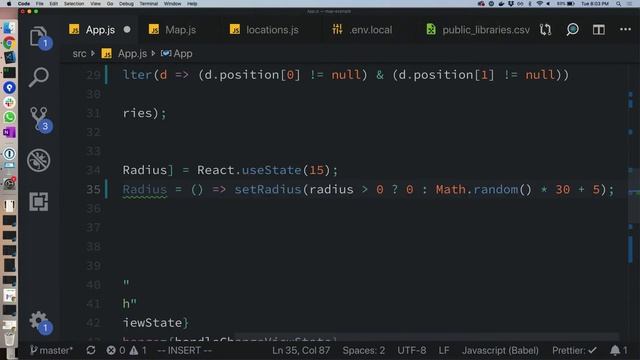
Task: Click the underlined Radius identifier on line 35
Action: [x=145, y=190]
